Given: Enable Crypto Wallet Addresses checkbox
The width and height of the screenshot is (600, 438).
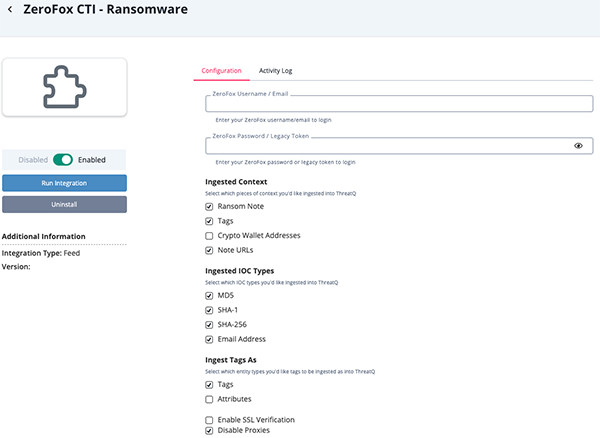Looking at the screenshot, I should [209, 236].
